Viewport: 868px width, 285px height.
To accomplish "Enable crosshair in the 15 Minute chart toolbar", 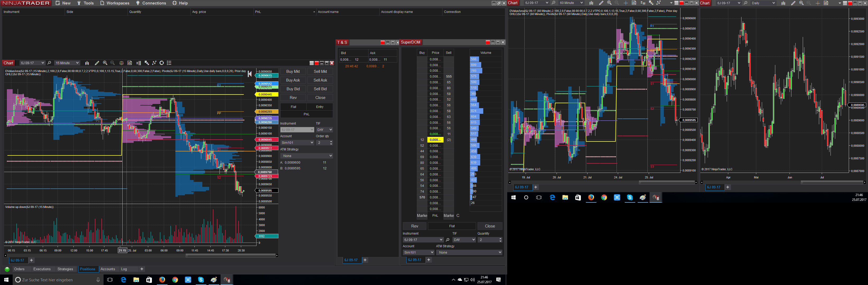I will tap(121, 63).
